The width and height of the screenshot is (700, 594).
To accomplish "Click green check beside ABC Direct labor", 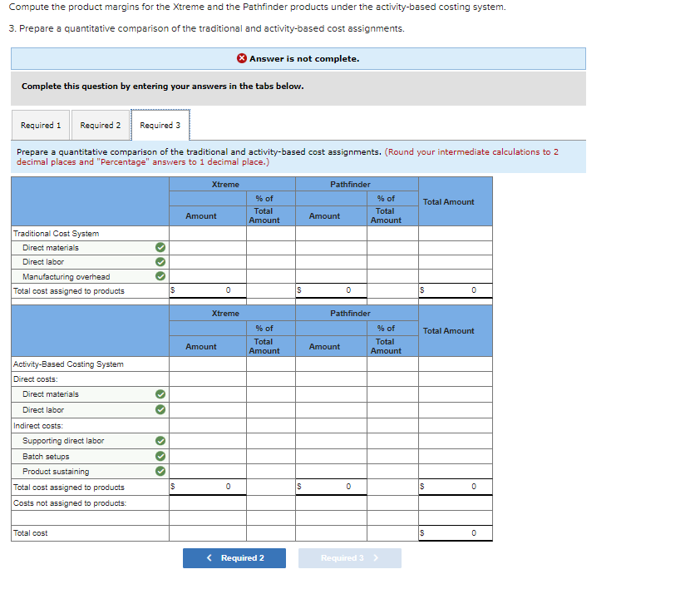I will [x=160, y=409].
